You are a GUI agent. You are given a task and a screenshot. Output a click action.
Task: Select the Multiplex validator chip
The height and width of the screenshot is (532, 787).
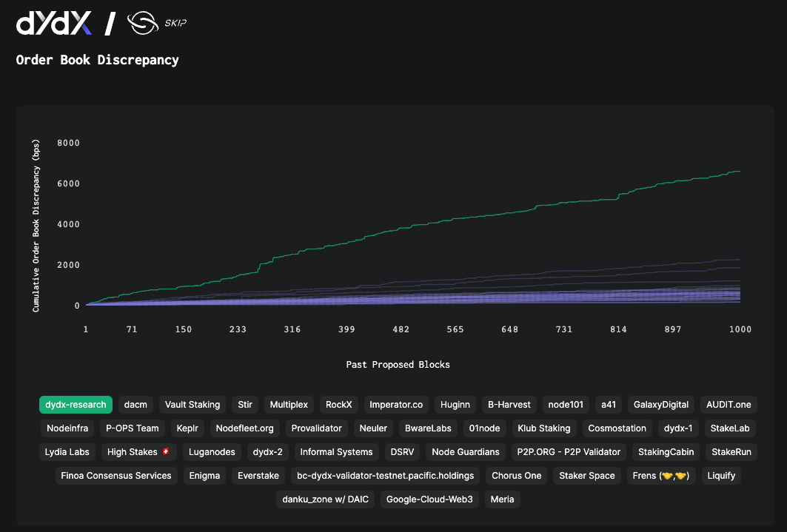(x=289, y=405)
